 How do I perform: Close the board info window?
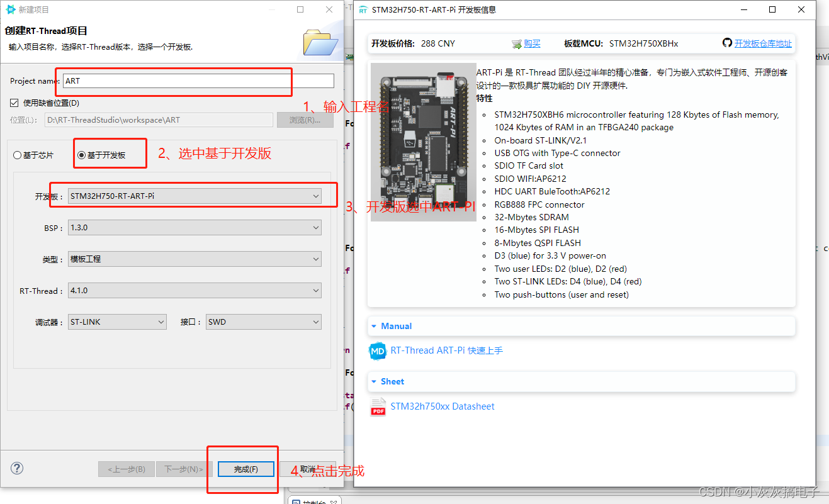tap(801, 9)
